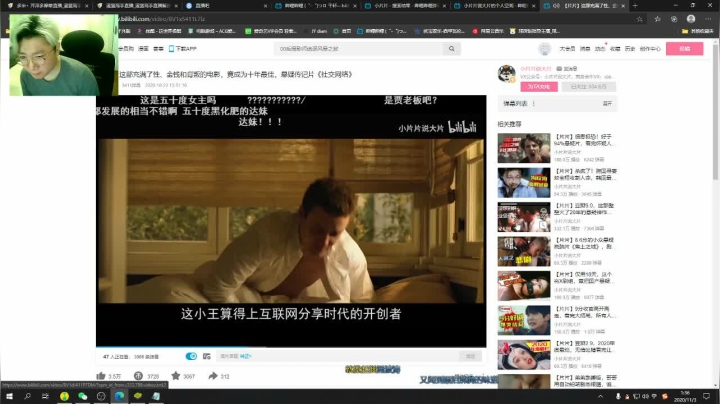
Task: Open the browser profile avatar icon
Action: (691, 19)
